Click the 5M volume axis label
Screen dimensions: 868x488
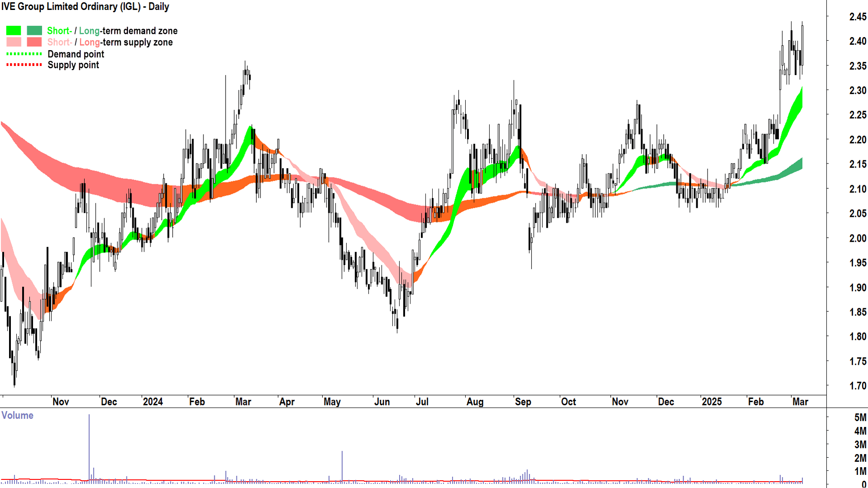[860, 418]
